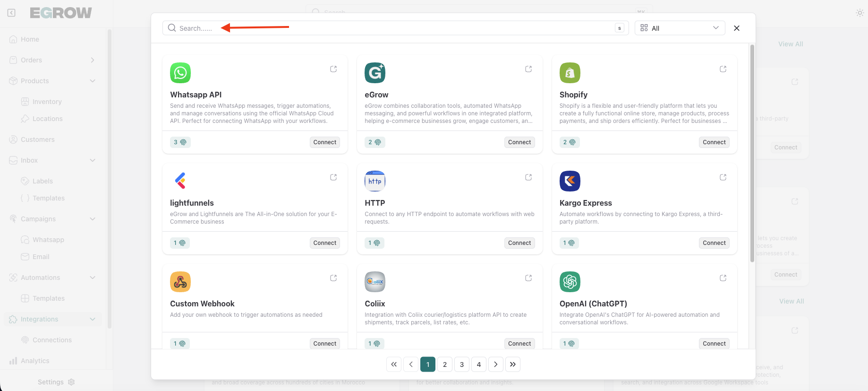Click the WhatsApp API app icon
Viewport: 868px width, 391px height.
coord(180,73)
